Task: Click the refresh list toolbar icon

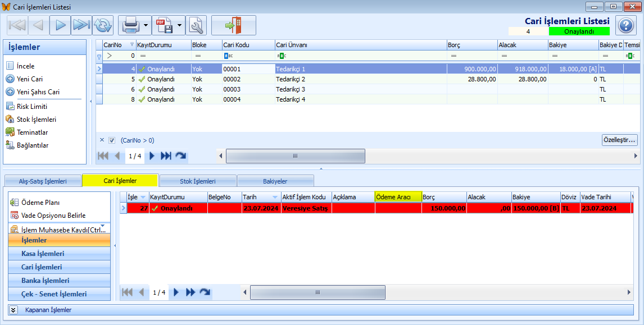Action: click(103, 25)
